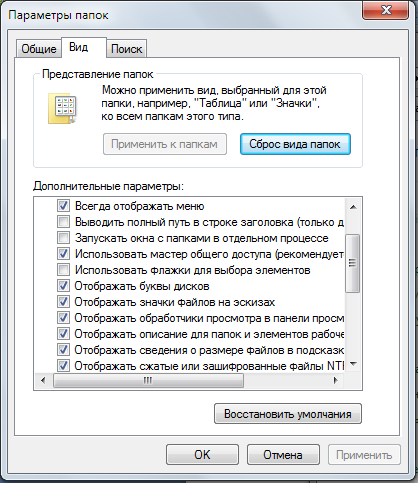
Task: Click the Дополнительные параметры label
Action: [108, 186]
